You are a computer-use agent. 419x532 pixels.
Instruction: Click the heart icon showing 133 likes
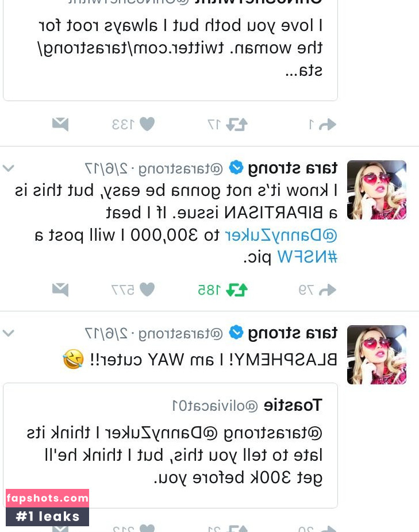(x=147, y=124)
